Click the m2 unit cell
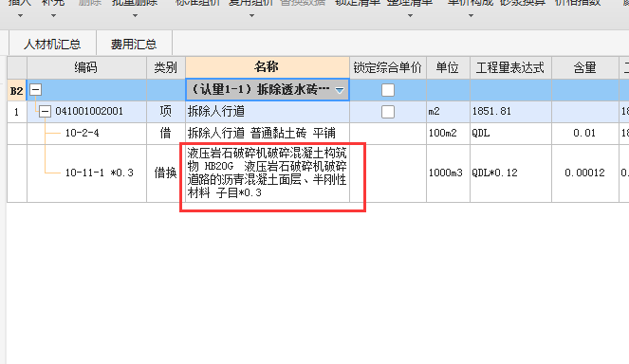This screenshot has width=629, height=364. click(448, 112)
